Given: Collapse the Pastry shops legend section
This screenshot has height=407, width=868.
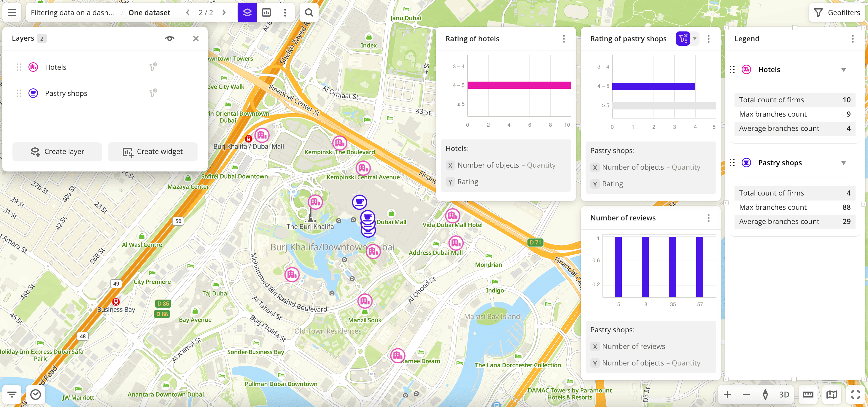Looking at the screenshot, I should (844, 163).
